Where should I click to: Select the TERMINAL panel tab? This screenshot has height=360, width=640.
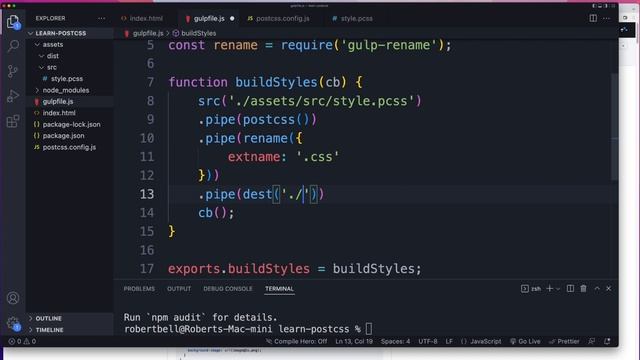pos(279,289)
